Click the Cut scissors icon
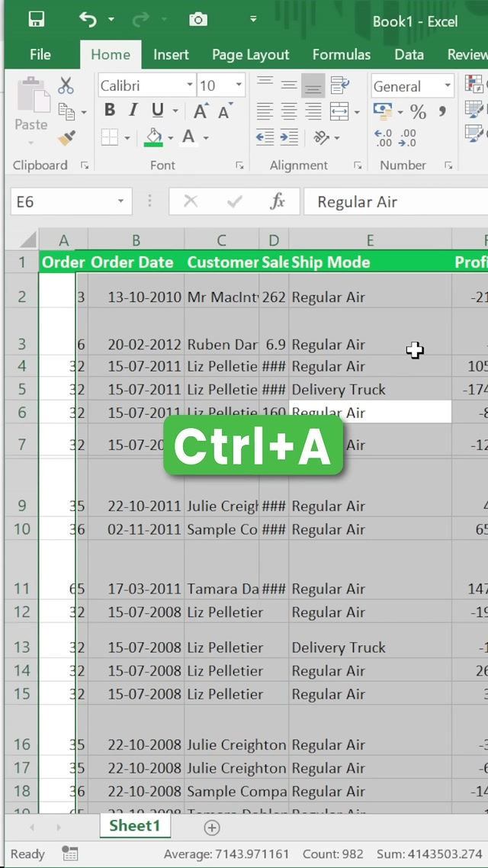Screen dimensions: 488x868 click(x=66, y=85)
